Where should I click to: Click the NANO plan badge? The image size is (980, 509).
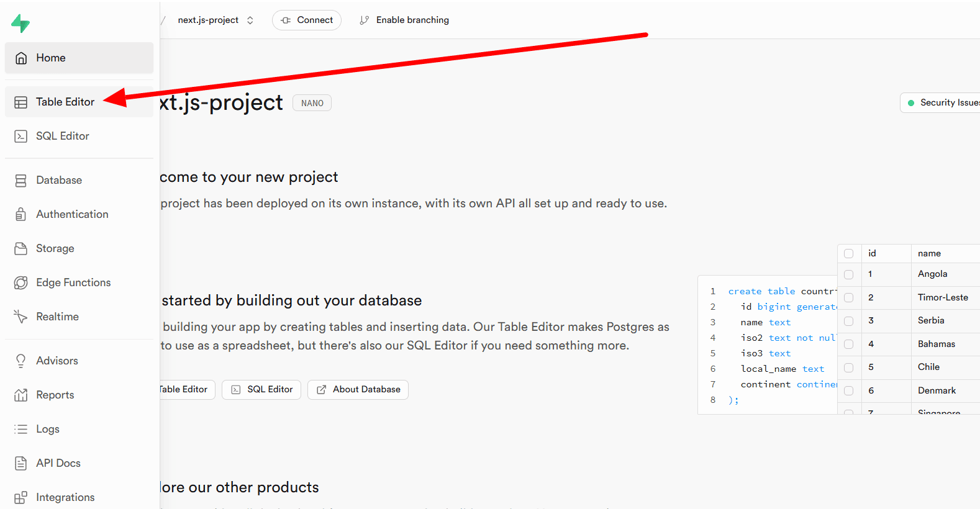[312, 103]
